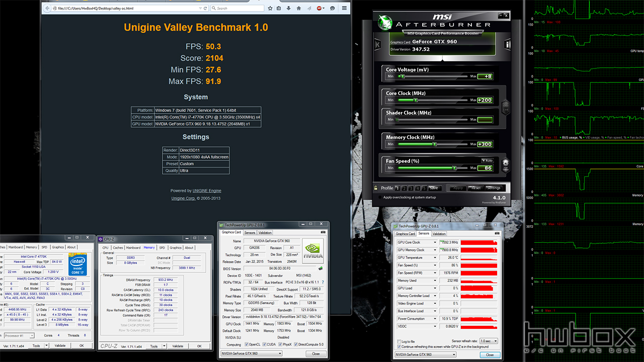Open the Graphics tab in CPU-Z Memory window
The width and height of the screenshot is (644, 362).
[x=176, y=247]
